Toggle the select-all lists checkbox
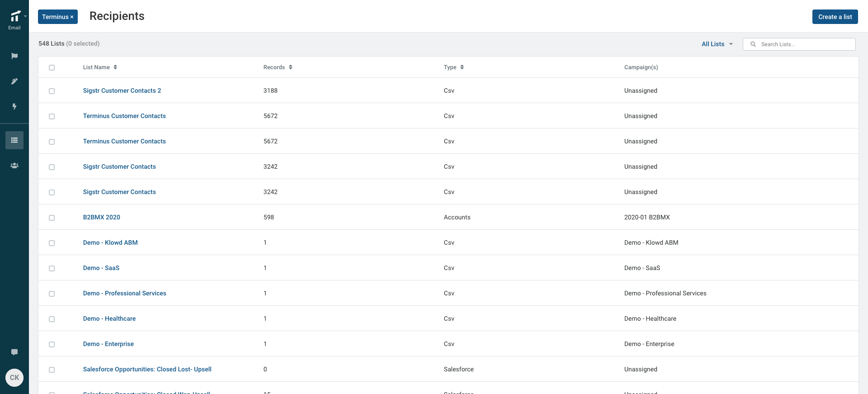 [52, 67]
